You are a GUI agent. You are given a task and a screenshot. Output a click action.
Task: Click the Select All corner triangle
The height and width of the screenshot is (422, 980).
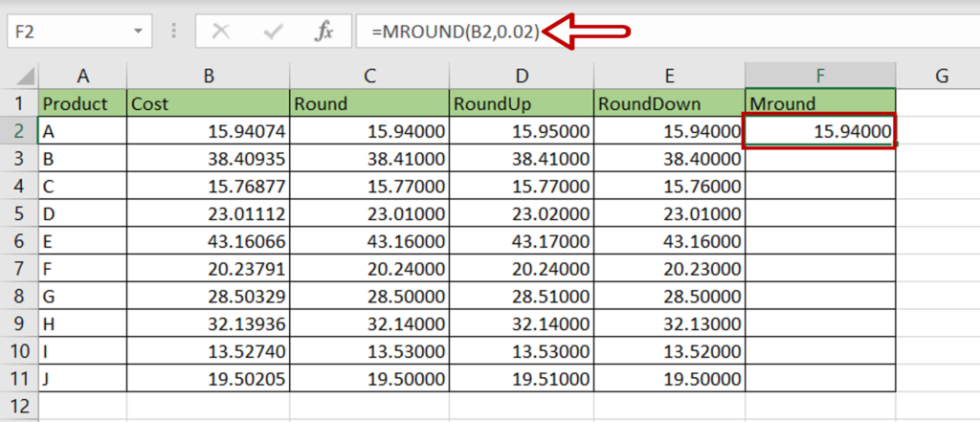[x=25, y=77]
